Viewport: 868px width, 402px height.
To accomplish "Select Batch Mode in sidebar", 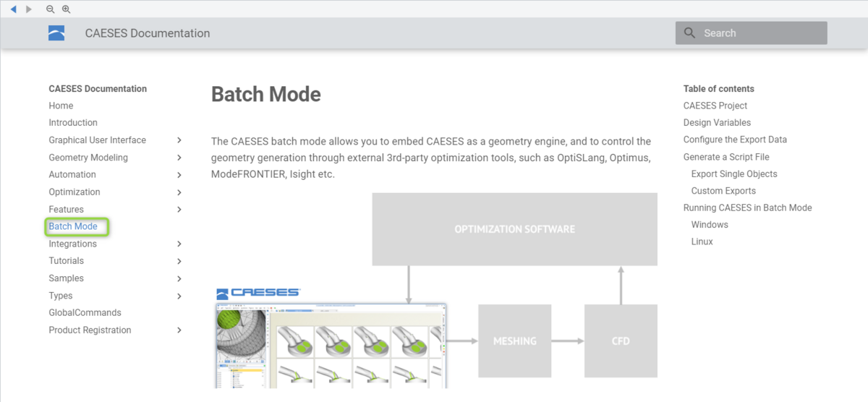I will click(x=73, y=226).
